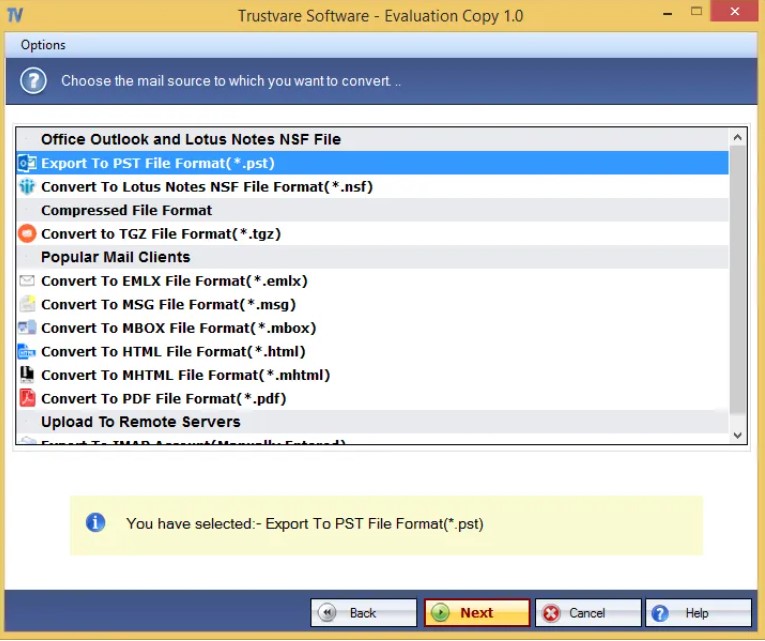Select Convert To EMLX File Format(*.emlx)

(372, 280)
